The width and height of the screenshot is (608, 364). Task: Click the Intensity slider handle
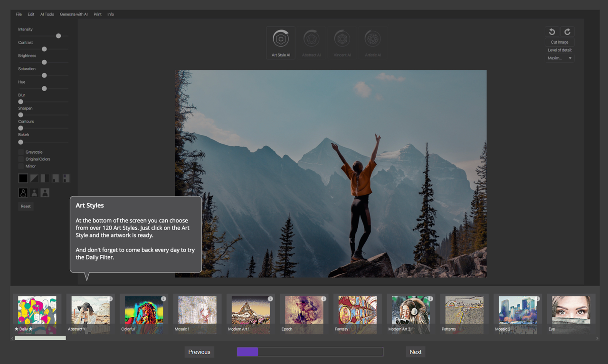point(58,36)
